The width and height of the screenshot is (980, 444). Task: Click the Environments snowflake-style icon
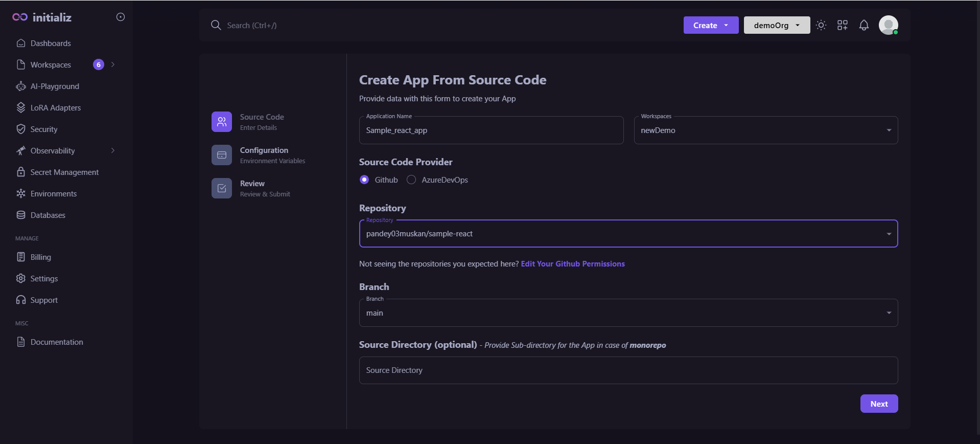(21, 193)
